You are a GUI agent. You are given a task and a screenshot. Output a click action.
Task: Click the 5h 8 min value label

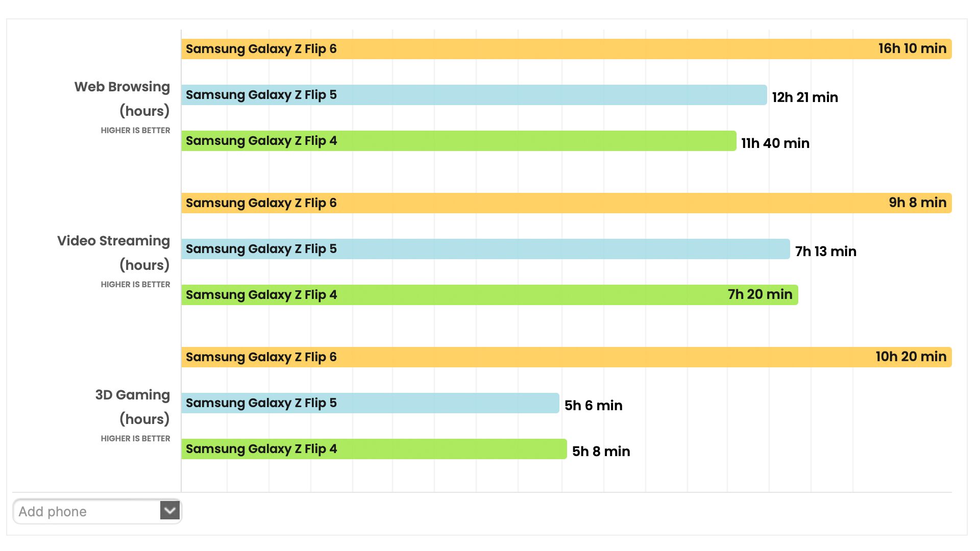pos(601,452)
